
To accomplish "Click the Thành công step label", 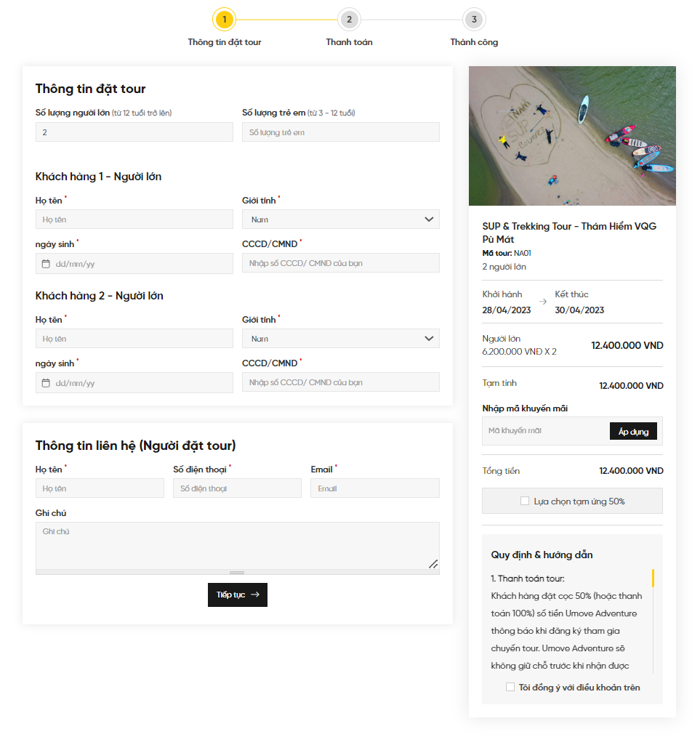I will click(x=474, y=42).
